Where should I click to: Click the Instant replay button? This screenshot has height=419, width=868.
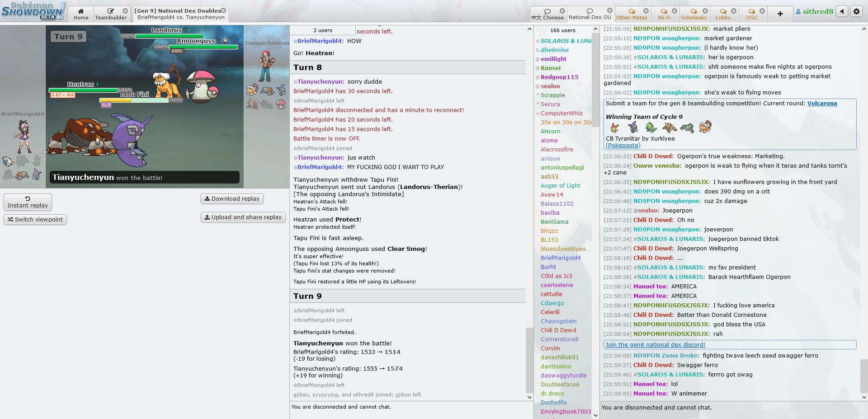coord(28,202)
